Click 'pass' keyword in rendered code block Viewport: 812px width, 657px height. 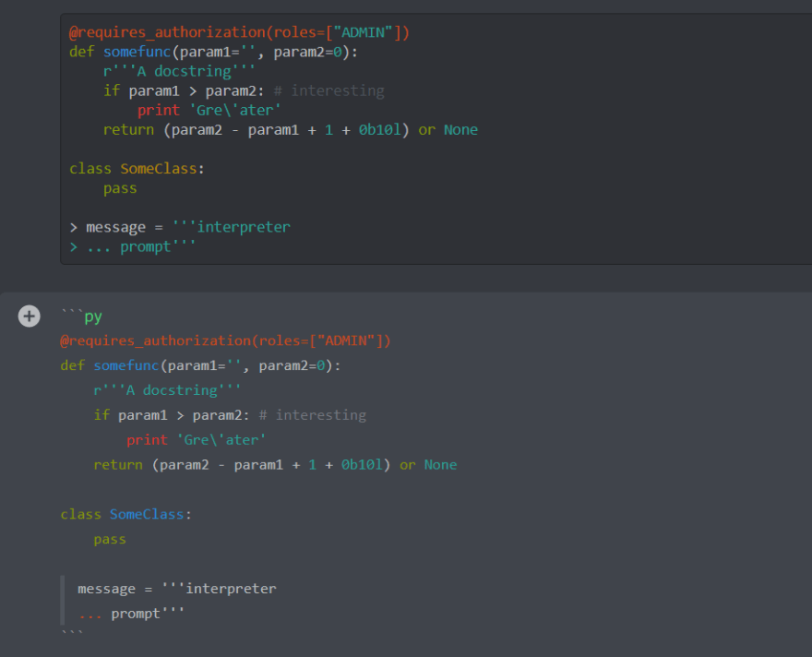coord(120,188)
